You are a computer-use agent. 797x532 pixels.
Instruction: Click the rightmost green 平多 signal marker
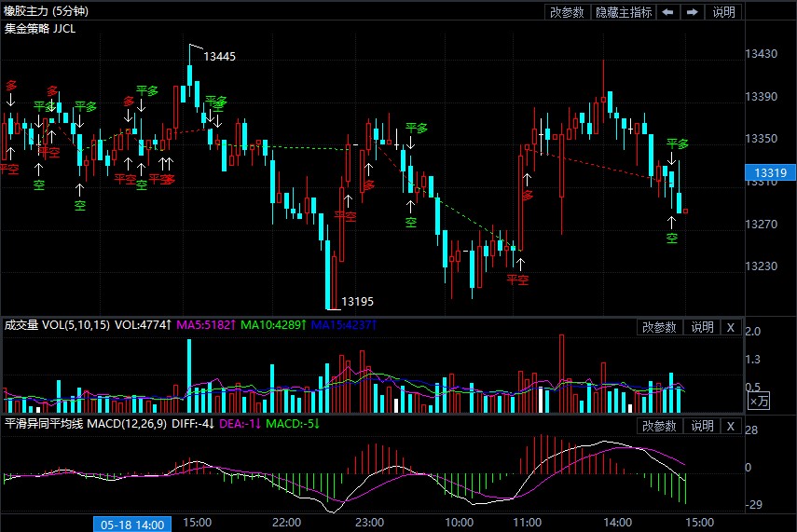tap(677, 143)
